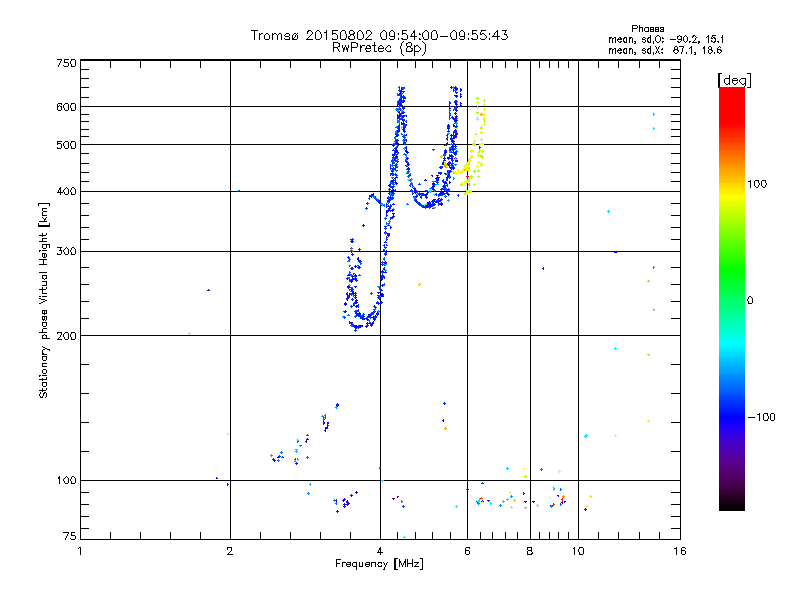Screen dimensions: 800x600
Task: Pick the green zero-degree band on the colorbar
Action: coord(732,300)
